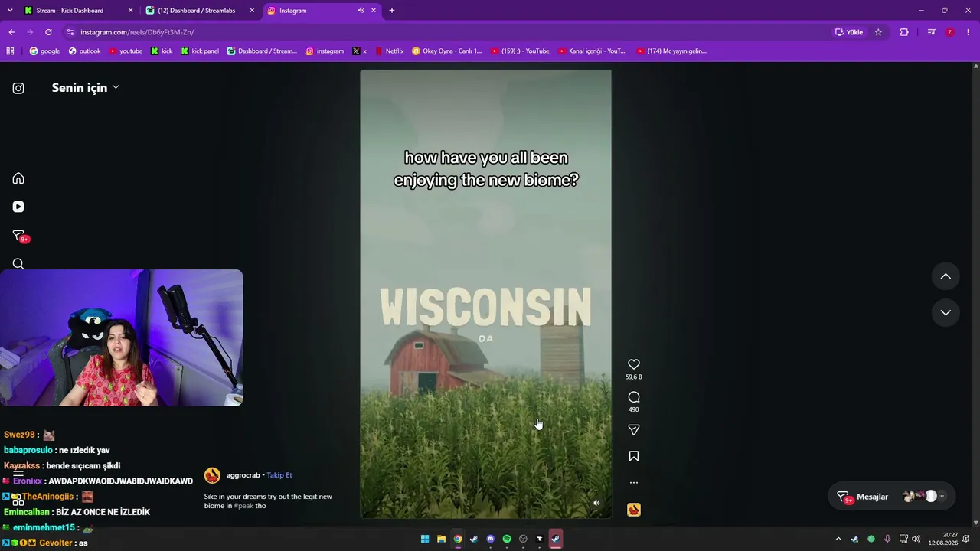Open the volume control in system tray
The width and height of the screenshot is (980, 551).
tap(916, 539)
